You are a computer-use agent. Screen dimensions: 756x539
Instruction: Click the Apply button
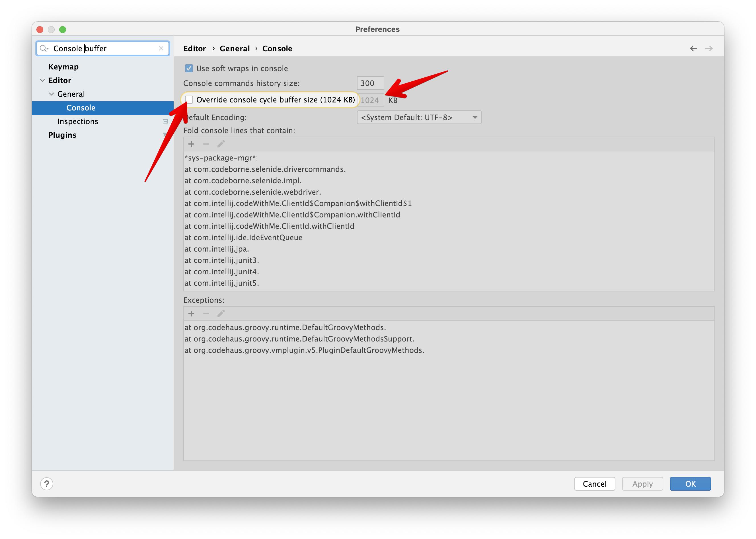(x=642, y=484)
